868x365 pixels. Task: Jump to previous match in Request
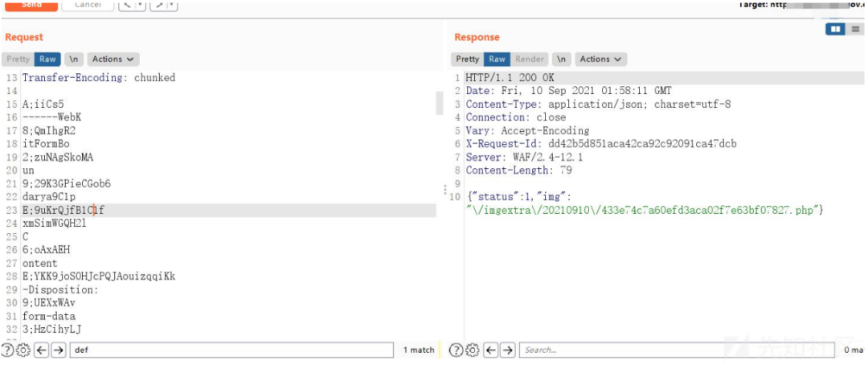click(x=42, y=350)
